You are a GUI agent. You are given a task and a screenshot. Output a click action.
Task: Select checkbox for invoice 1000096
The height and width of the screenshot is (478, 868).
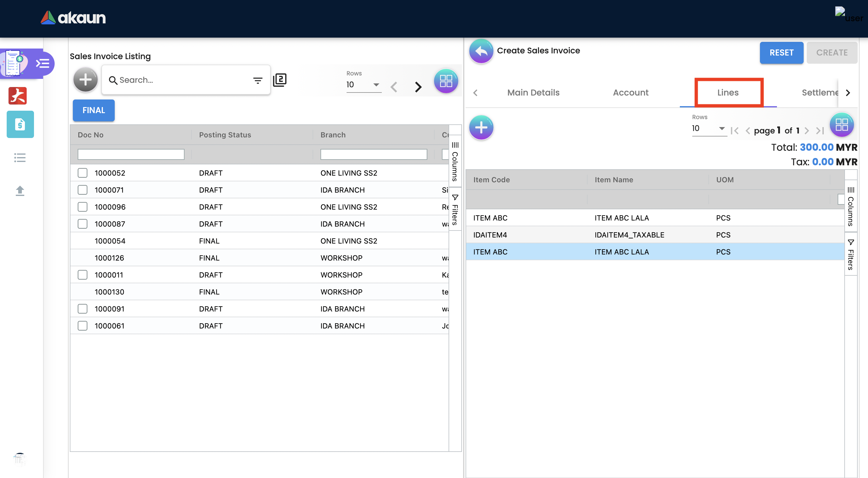coord(82,207)
